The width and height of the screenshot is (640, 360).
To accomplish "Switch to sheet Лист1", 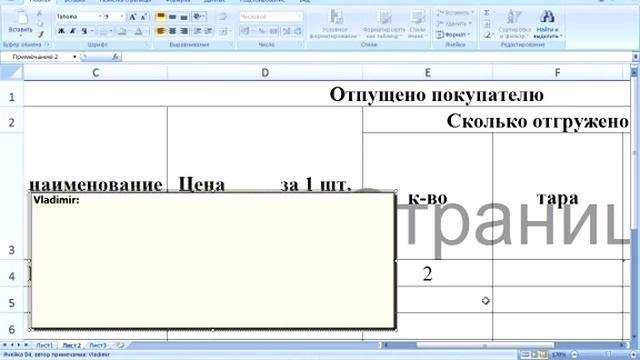I will 44,345.
